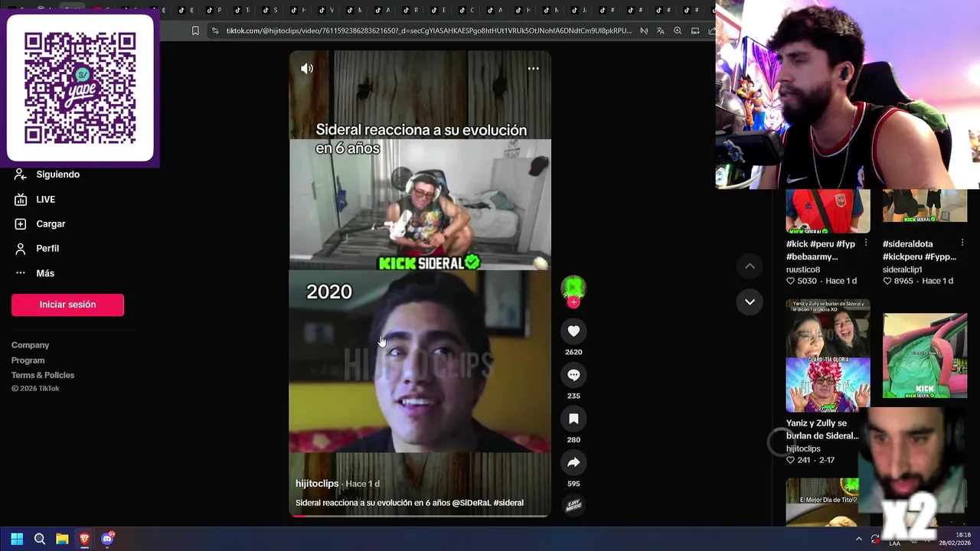Open the comments showing 235

tap(573, 375)
